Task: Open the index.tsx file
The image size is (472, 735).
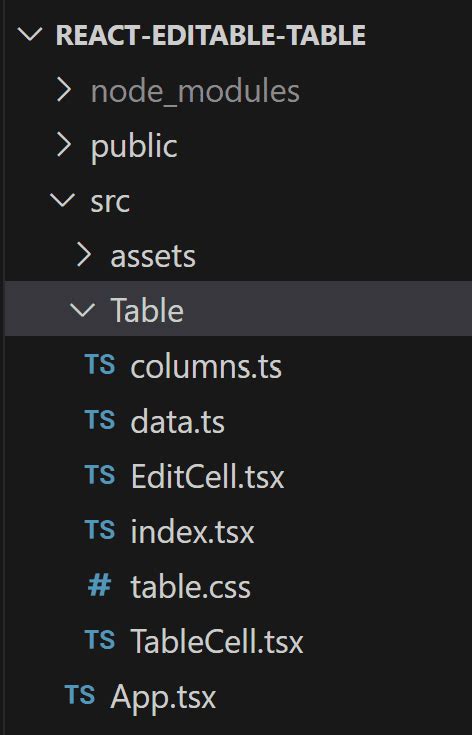Action: point(192,532)
